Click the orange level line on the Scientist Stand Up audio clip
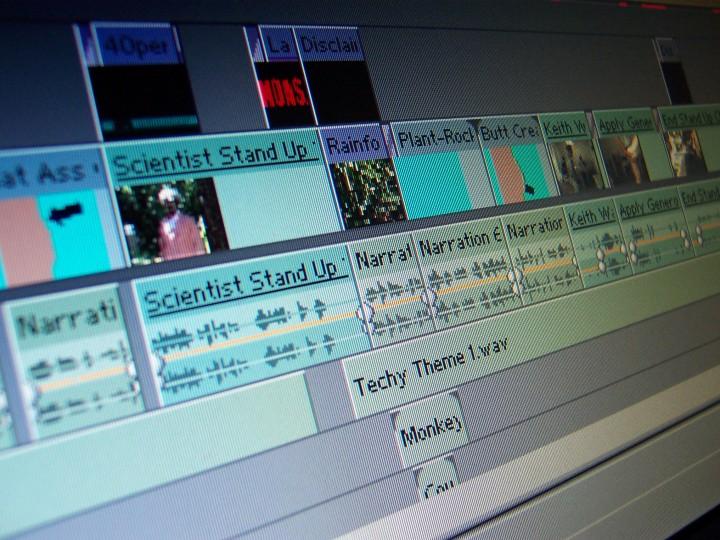 tap(259, 337)
